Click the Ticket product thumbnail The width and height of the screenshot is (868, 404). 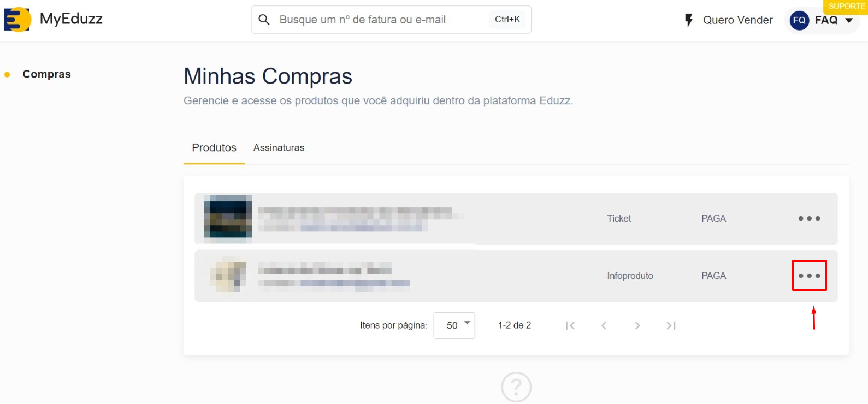click(x=228, y=218)
